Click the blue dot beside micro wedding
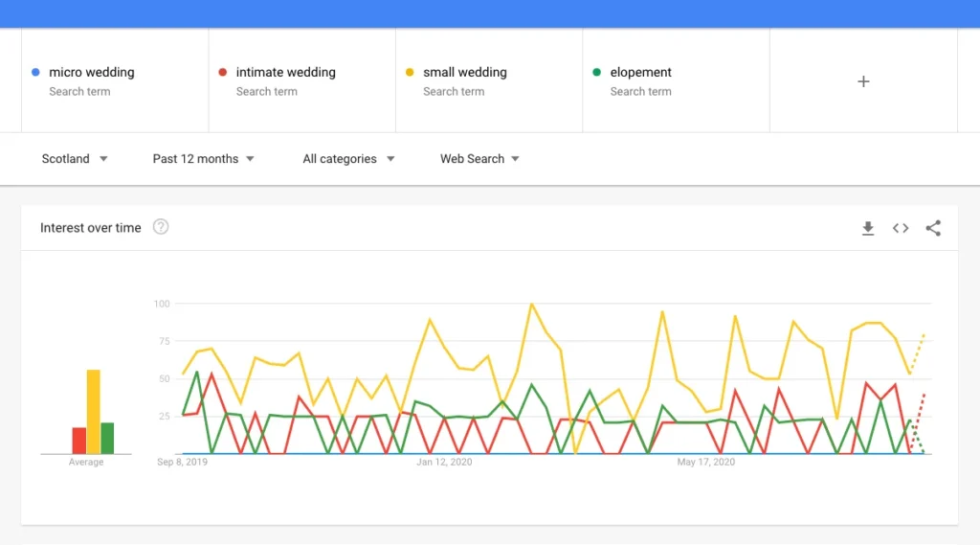The width and height of the screenshot is (980, 545). 35,72
